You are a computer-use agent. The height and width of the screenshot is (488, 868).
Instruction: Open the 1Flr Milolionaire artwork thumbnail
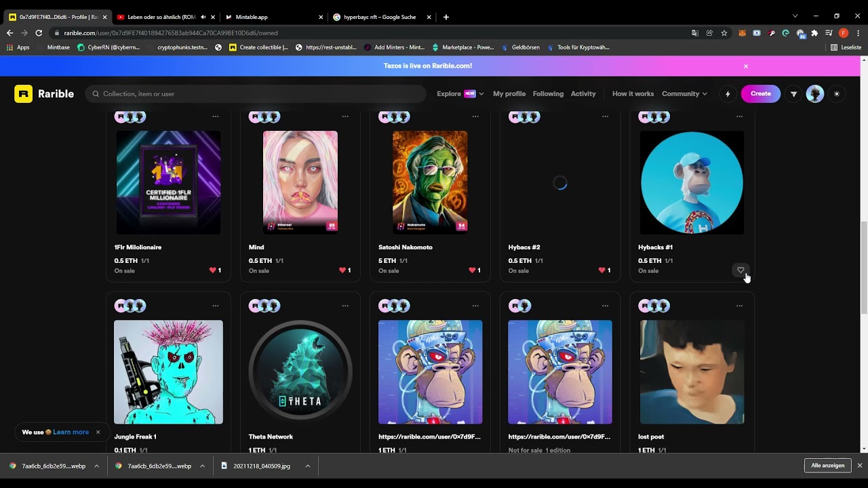coord(168,182)
